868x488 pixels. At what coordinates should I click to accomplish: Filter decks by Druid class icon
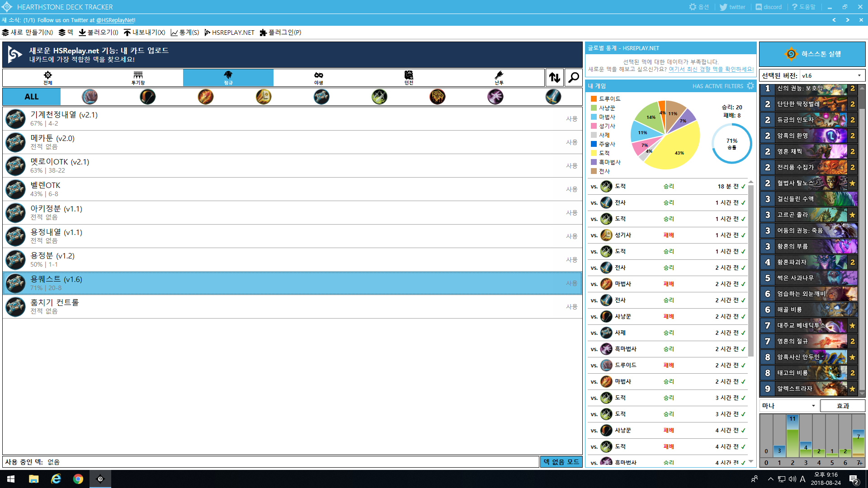coord(90,97)
